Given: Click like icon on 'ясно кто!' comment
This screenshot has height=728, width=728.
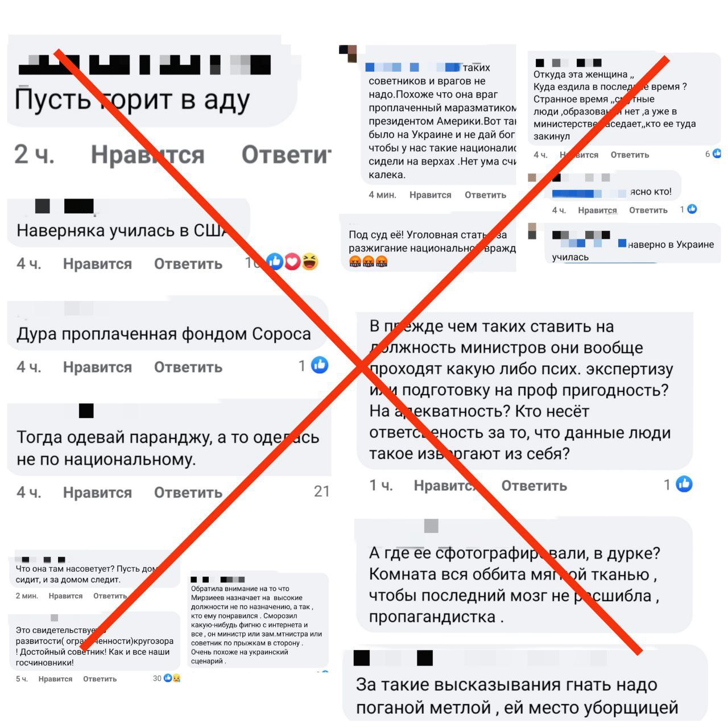Looking at the screenshot, I should tap(692, 209).
